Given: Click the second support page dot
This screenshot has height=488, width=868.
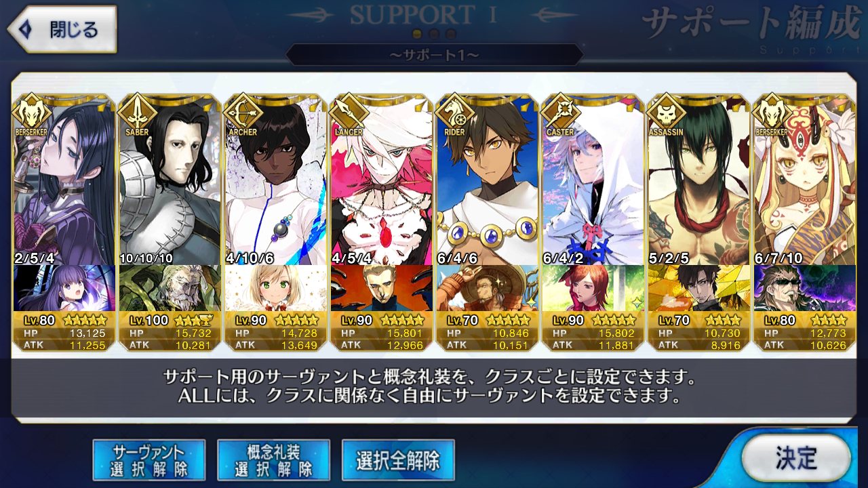Looking at the screenshot, I should pyautogui.click(x=434, y=34).
